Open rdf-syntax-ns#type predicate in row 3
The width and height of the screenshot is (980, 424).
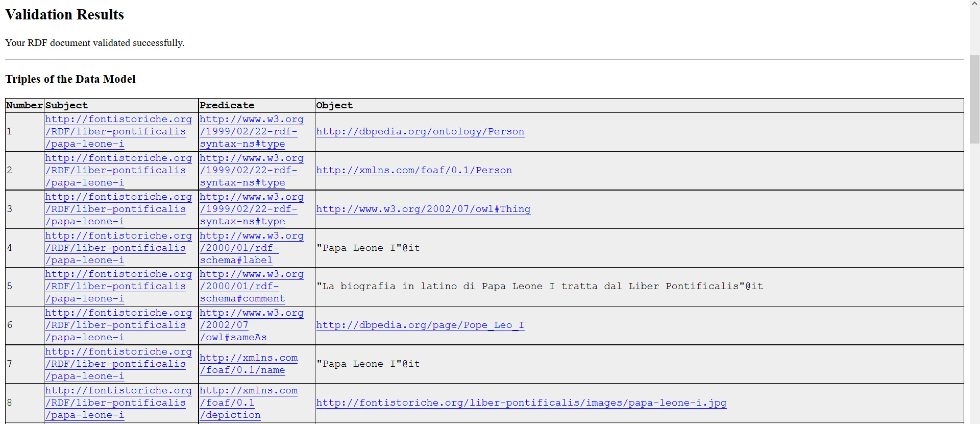[x=252, y=209]
